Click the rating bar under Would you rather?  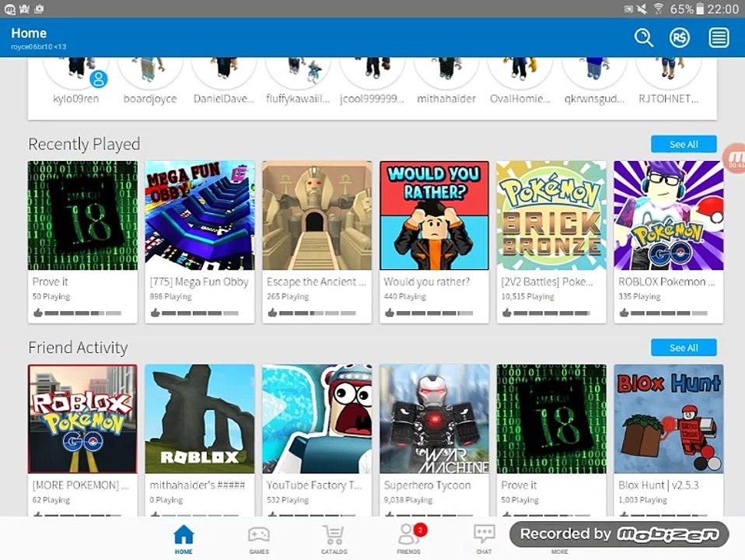pyautogui.click(x=434, y=313)
